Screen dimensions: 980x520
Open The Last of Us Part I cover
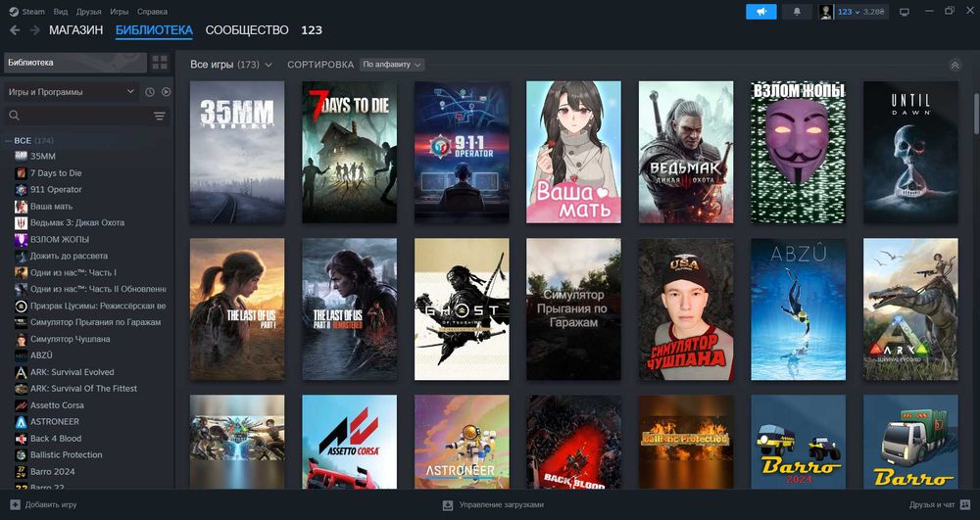tap(237, 309)
